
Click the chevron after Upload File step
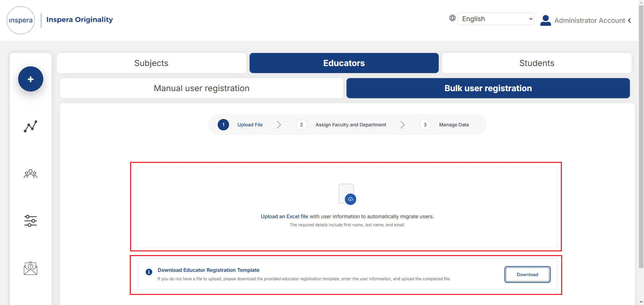point(279,125)
